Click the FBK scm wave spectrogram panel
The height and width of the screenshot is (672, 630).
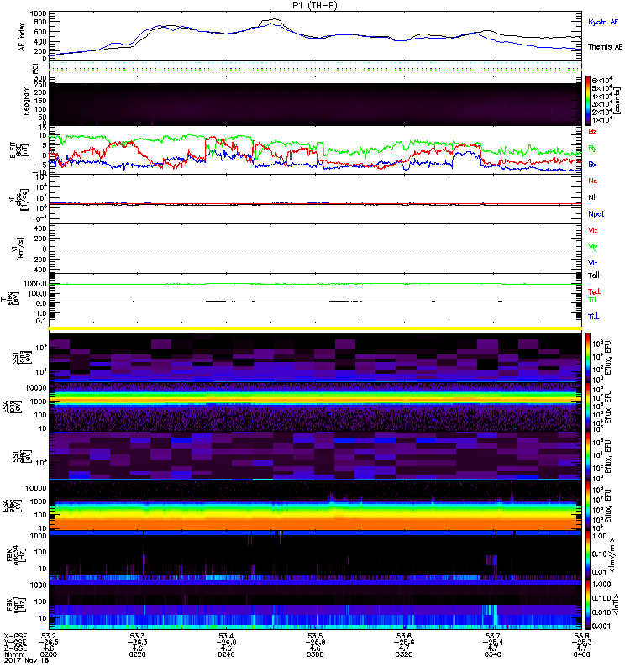315,605
